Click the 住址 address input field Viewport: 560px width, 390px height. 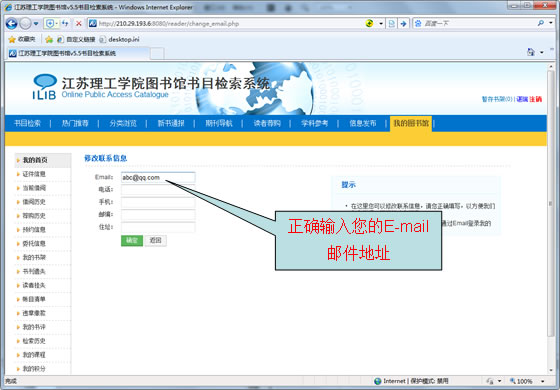click(x=158, y=227)
